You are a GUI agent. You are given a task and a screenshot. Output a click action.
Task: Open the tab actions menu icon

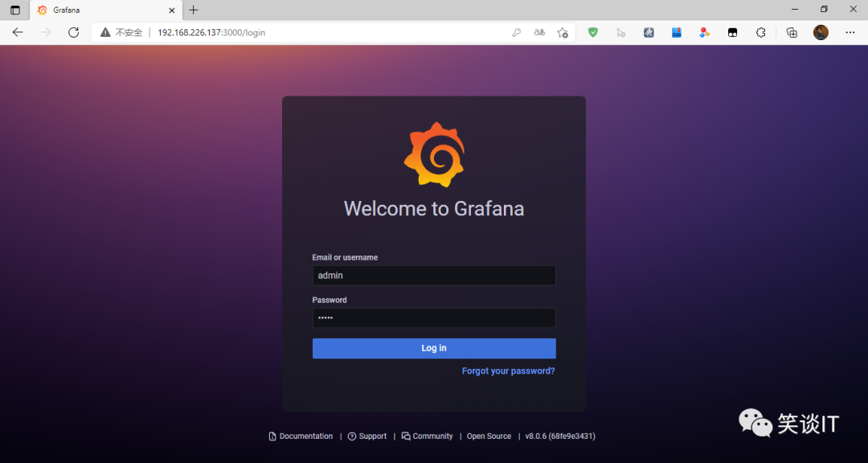(x=15, y=10)
